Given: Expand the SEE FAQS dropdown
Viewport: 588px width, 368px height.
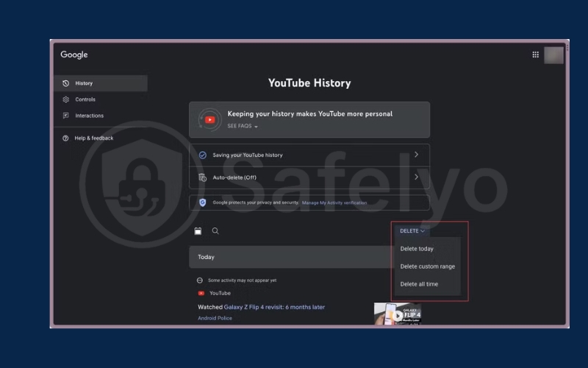Looking at the screenshot, I should (243, 126).
